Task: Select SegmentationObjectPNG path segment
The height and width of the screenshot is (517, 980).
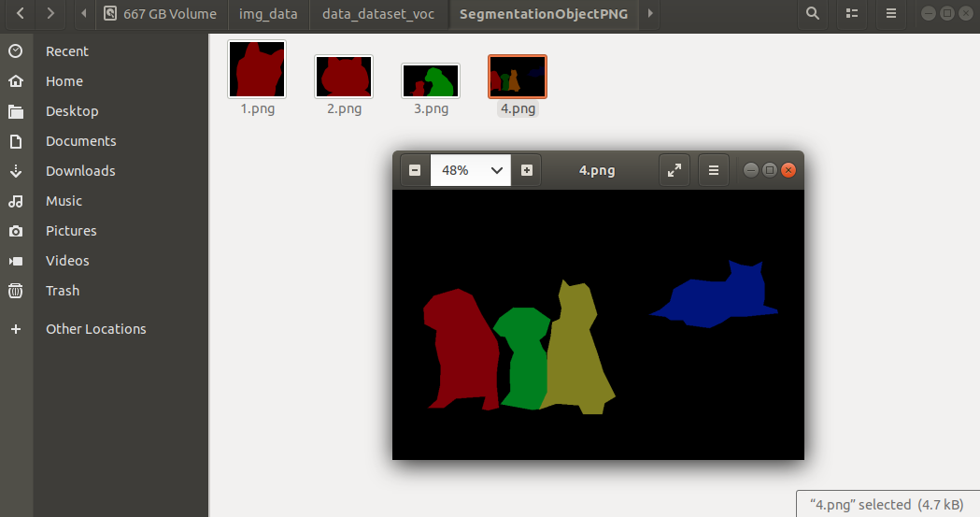Action: click(543, 13)
